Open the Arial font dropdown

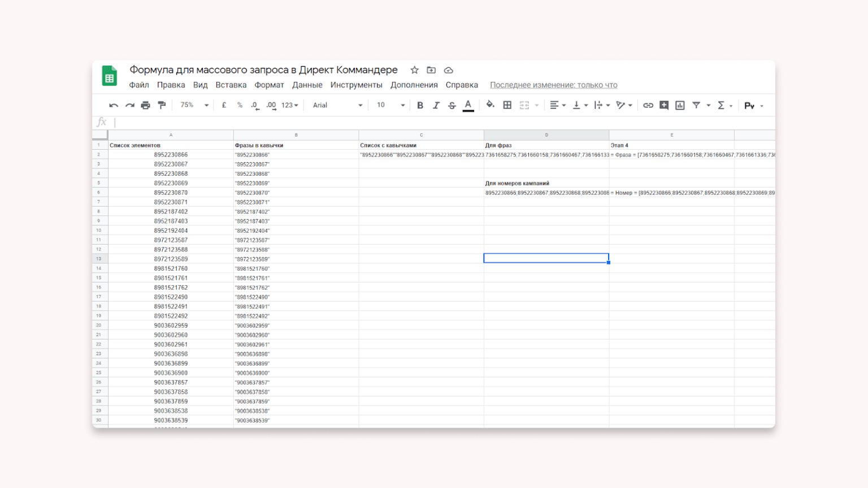[x=337, y=105]
